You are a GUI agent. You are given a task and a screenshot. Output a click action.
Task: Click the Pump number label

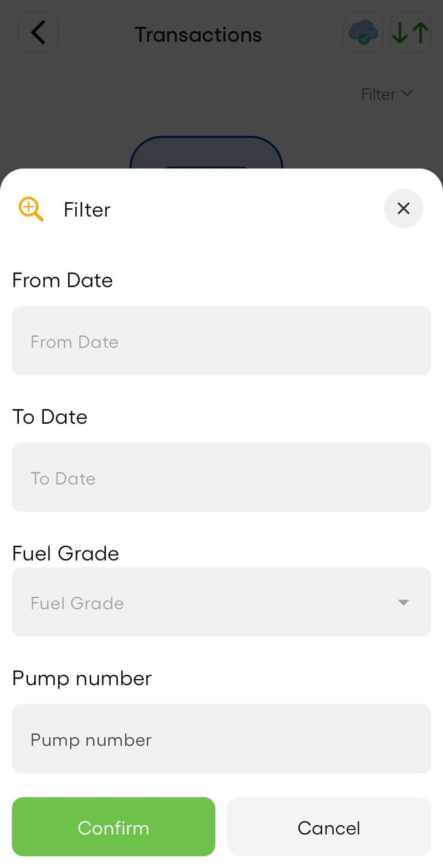coord(82,679)
